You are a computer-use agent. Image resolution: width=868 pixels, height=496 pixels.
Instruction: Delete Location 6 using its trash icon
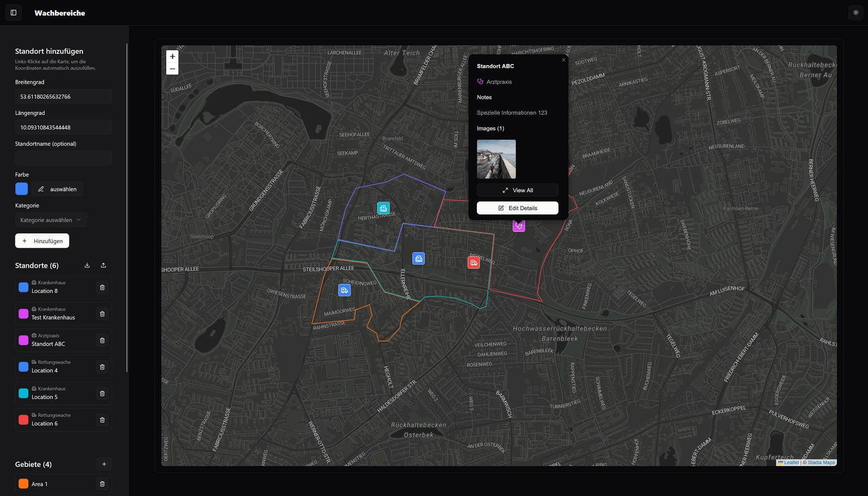(102, 420)
